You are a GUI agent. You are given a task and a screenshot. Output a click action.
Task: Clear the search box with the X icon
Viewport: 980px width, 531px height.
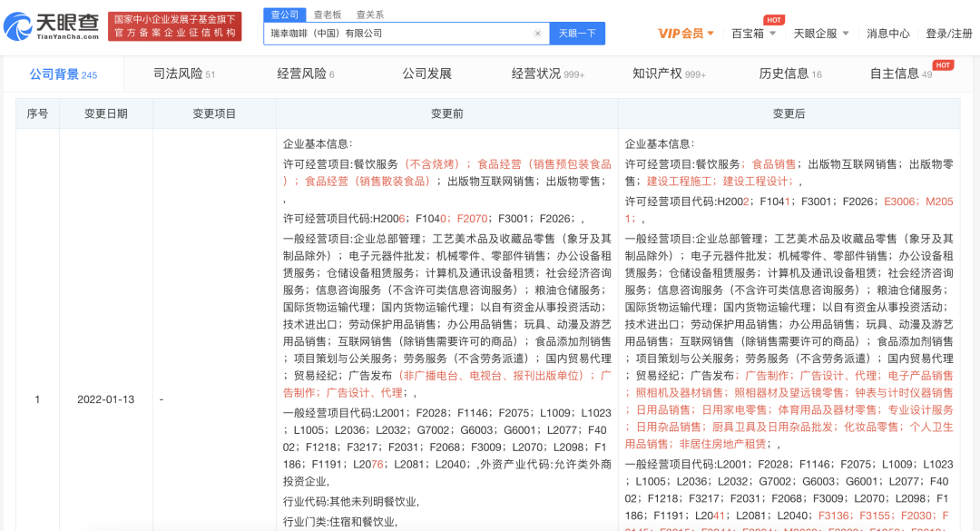(x=537, y=34)
